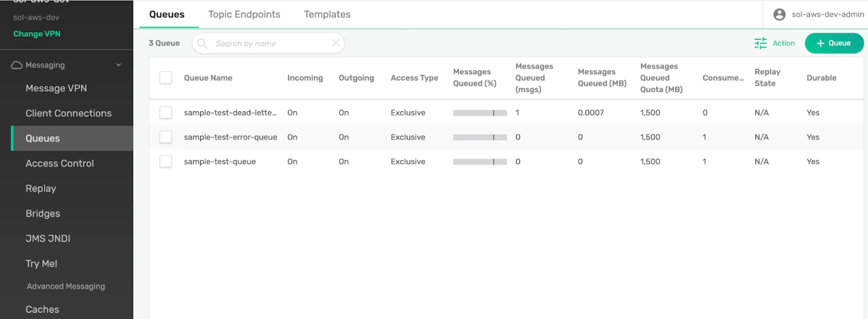Switch to the Queues tab
868x319 pixels.
tap(167, 14)
